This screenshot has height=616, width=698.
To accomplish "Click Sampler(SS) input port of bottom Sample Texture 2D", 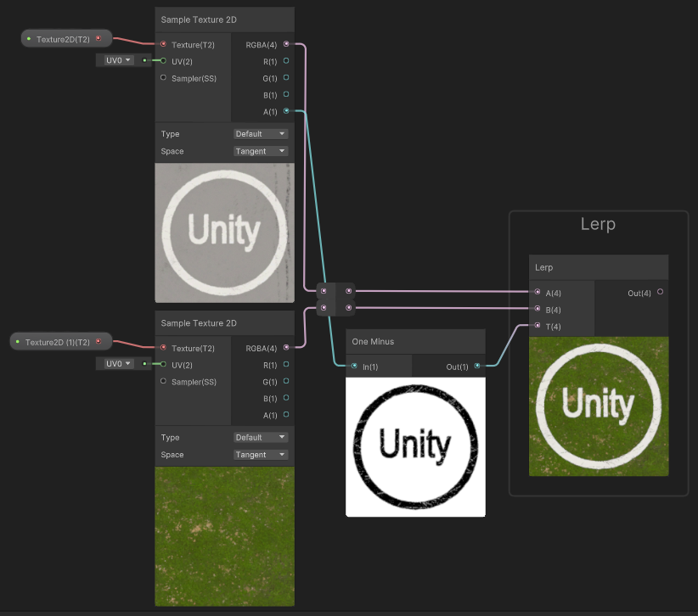I will point(163,381).
